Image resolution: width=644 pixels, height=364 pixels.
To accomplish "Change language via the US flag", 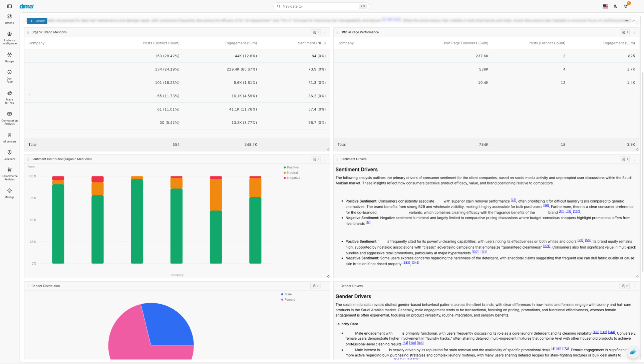I will [605, 6].
